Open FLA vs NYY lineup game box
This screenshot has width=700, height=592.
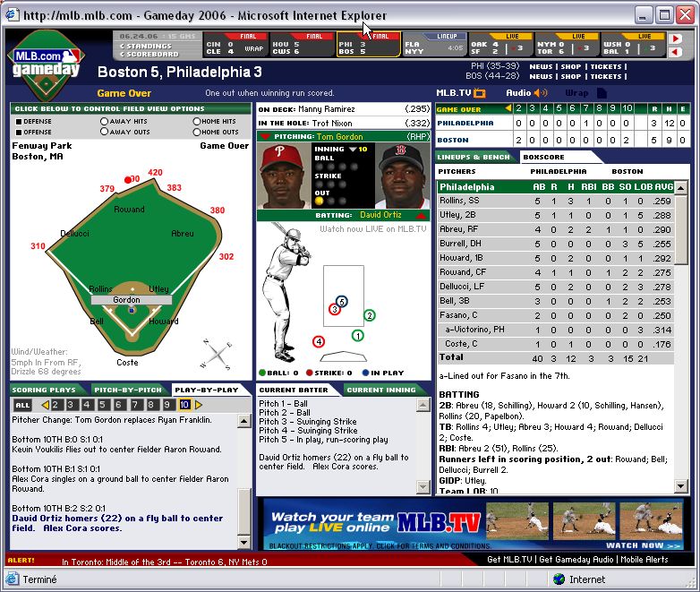coord(434,45)
